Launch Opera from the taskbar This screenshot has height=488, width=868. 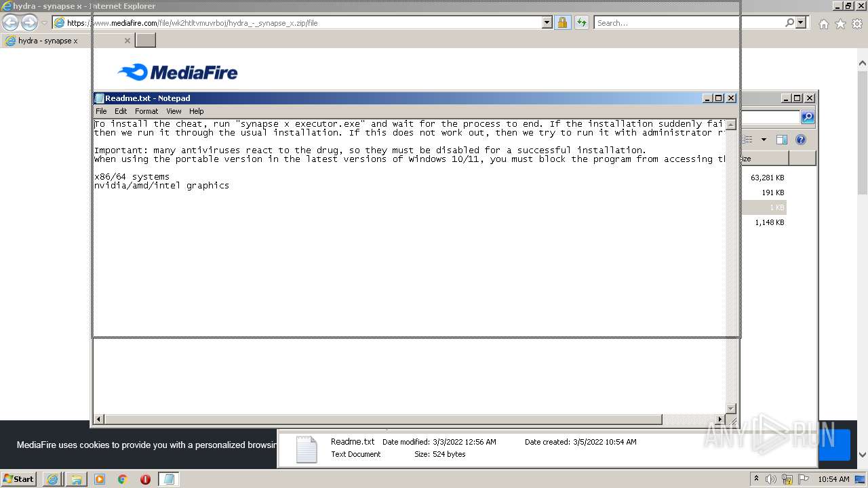pyautogui.click(x=145, y=479)
